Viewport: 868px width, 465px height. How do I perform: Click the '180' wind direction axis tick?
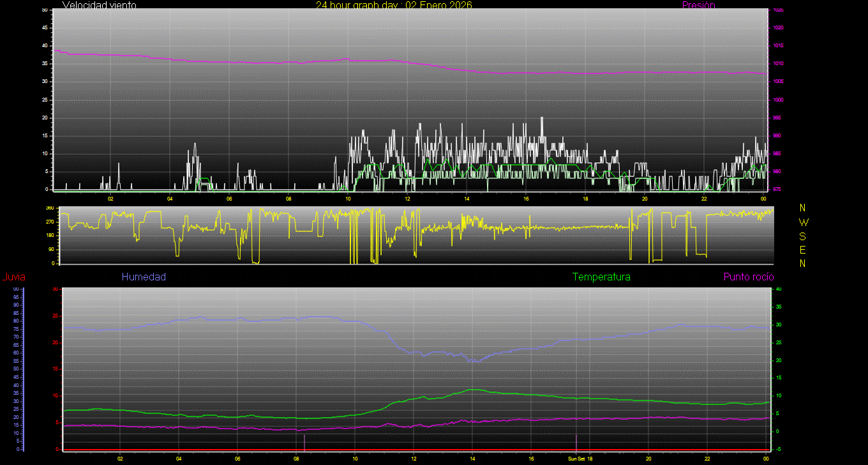tap(49, 236)
